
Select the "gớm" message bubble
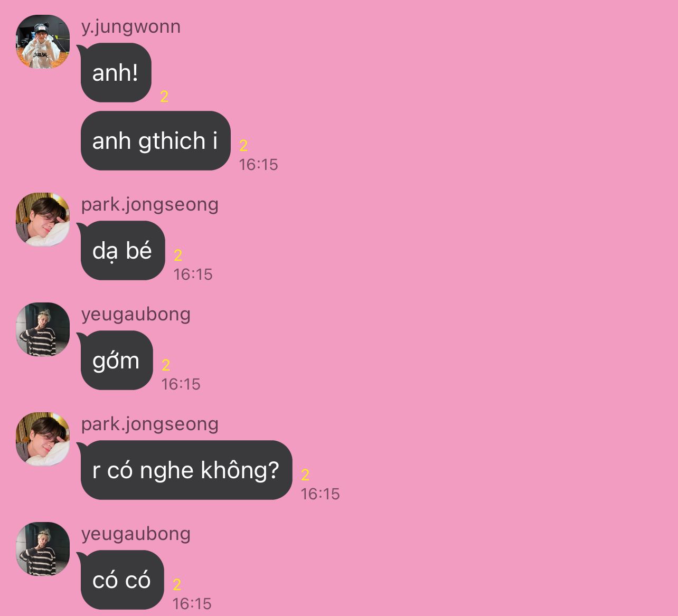[117, 361]
